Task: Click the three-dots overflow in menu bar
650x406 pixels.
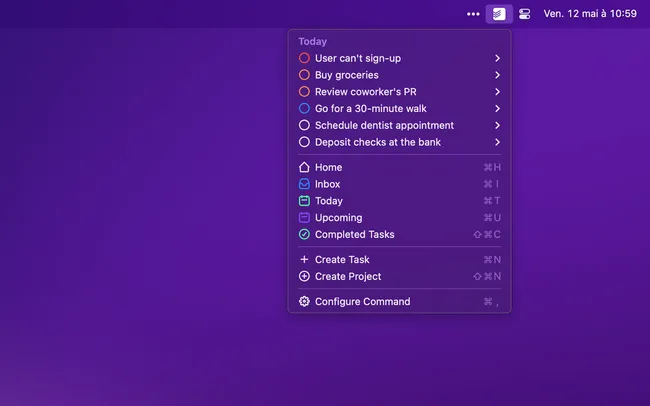Action: point(473,14)
